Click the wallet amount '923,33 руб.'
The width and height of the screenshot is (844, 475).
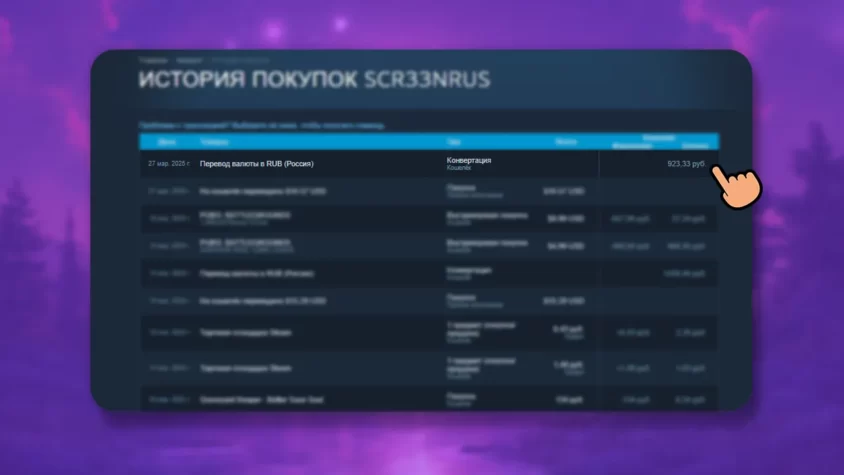coord(686,164)
